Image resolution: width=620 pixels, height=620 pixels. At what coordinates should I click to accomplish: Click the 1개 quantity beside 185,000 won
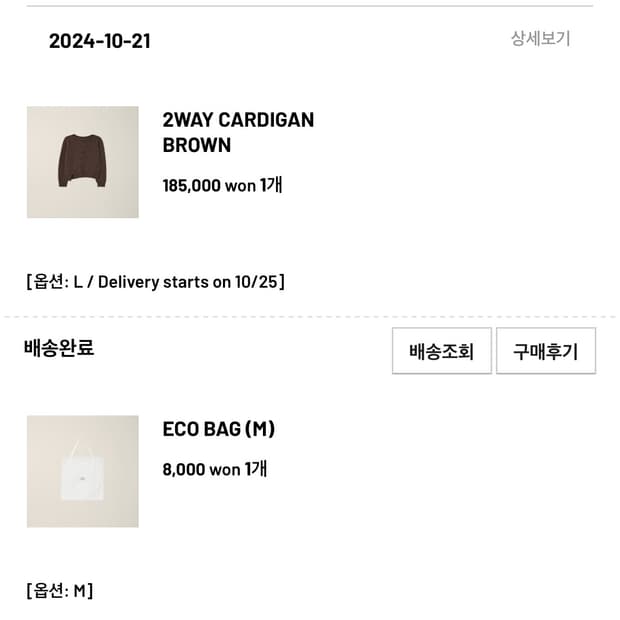tap(271, 185)
